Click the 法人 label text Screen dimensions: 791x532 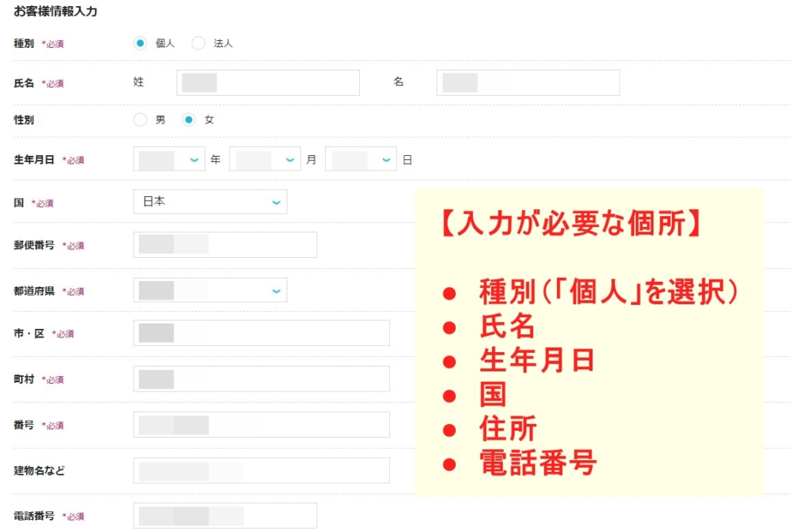(x=223, y=43)
